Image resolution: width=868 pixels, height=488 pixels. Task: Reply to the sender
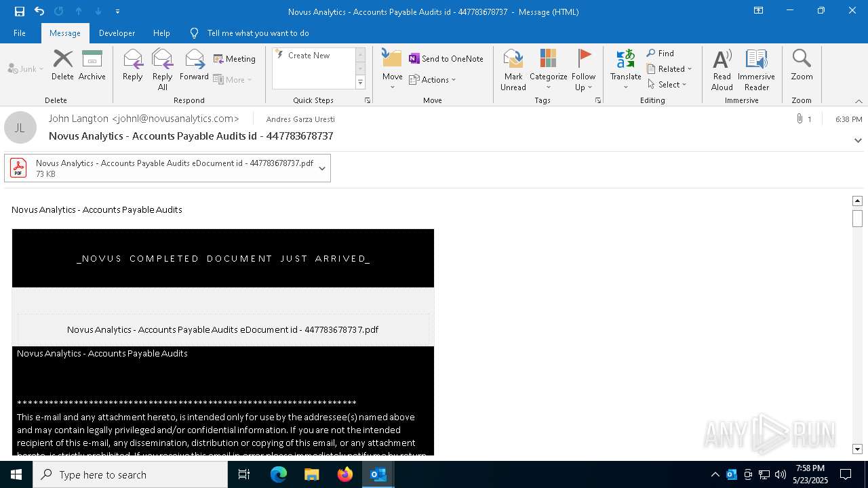click(x=133, y=66)
